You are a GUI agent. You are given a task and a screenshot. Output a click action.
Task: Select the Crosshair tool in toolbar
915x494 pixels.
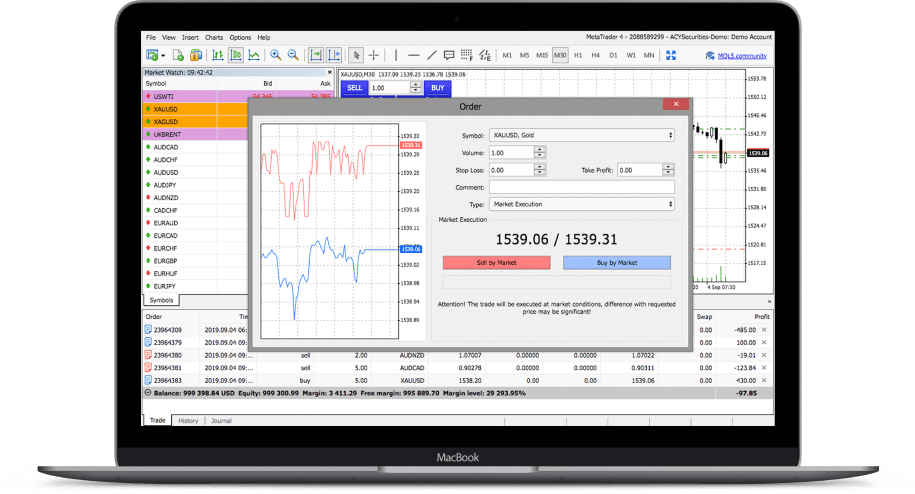pos(373,55)
